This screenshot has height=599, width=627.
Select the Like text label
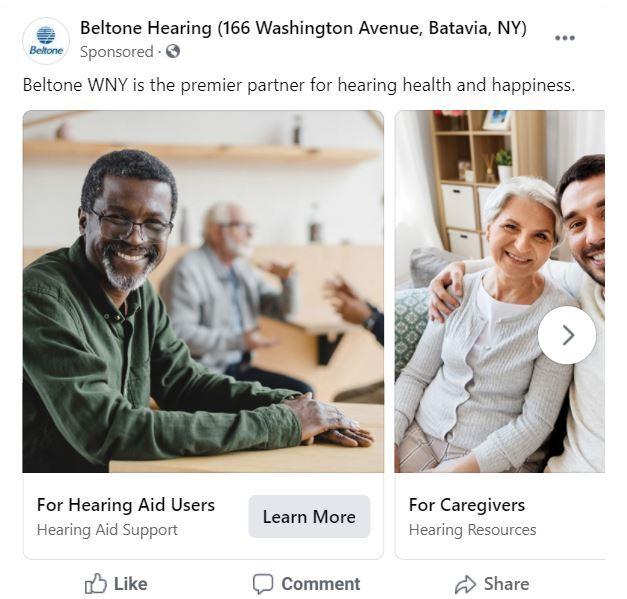pyautogui.click(x=130, y=584)
